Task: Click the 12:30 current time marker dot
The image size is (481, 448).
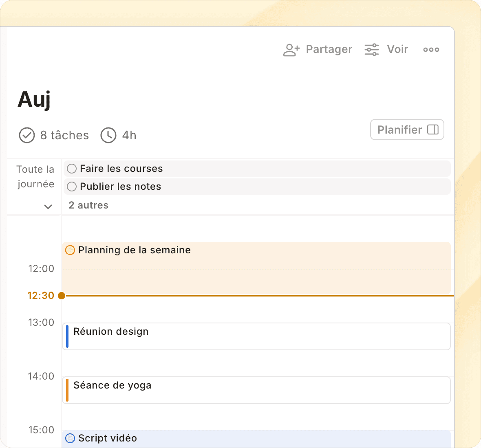Action: [62, 296]
